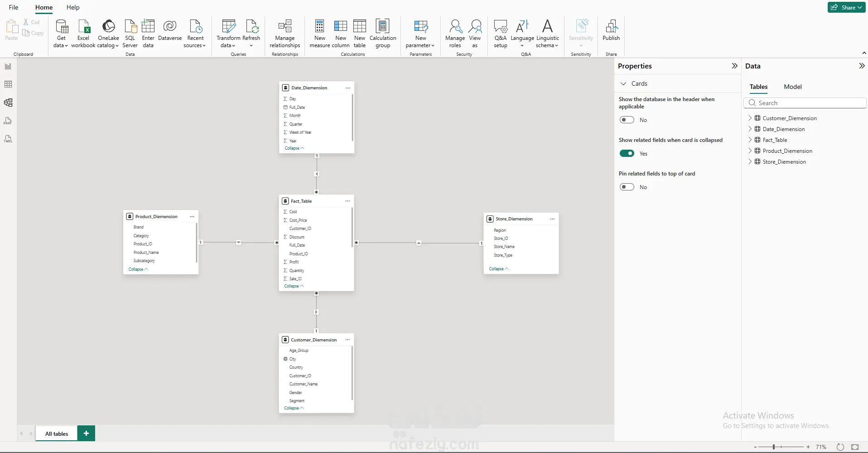Viewport: 868px width, 453px height.
Task: Click the Share button
Action: point(846,7)
